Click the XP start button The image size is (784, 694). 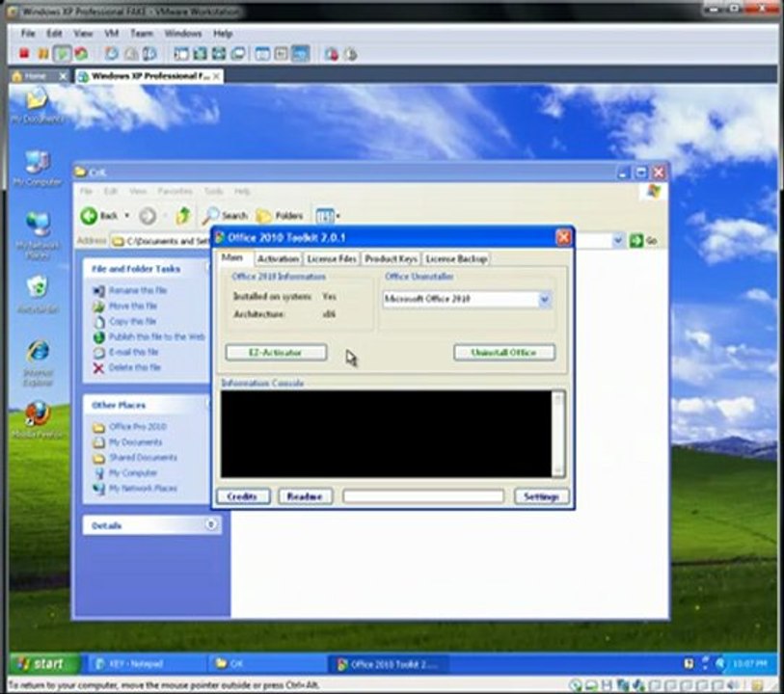[x=44, y=664]
